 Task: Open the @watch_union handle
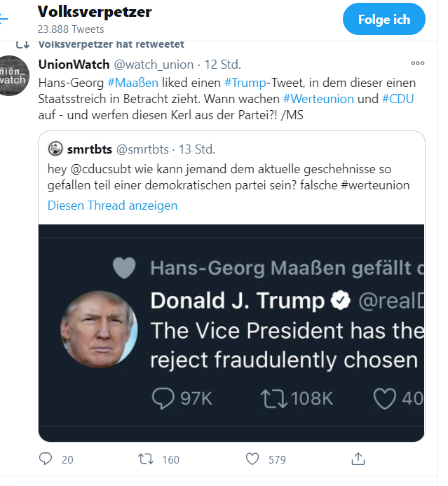(154, 65)
